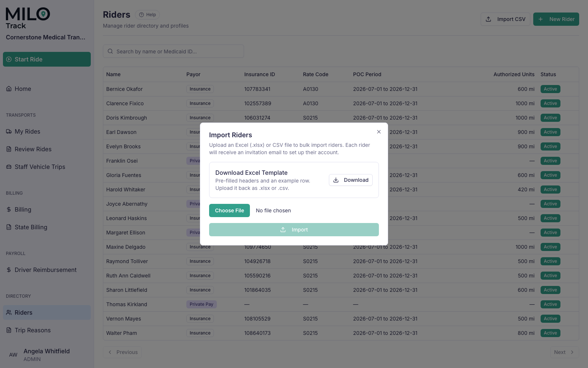The height and width of the screenshot is (368, 588).
Task: Open Staff Vehicle Trips
Action: tap(47, 167)
